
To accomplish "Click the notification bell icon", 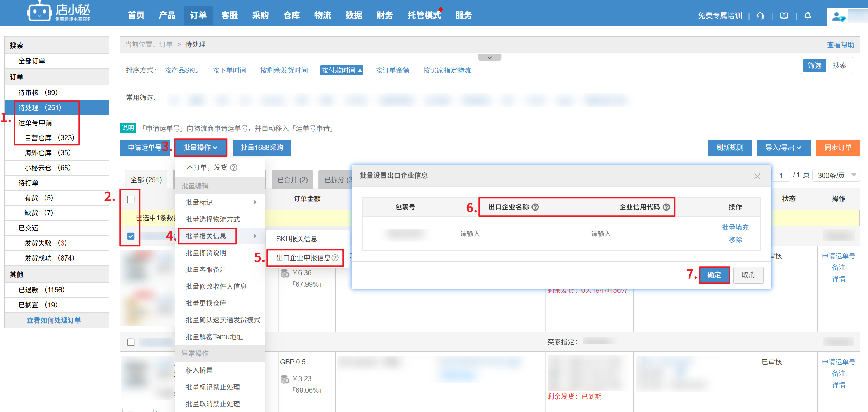I will click(808, 16).
